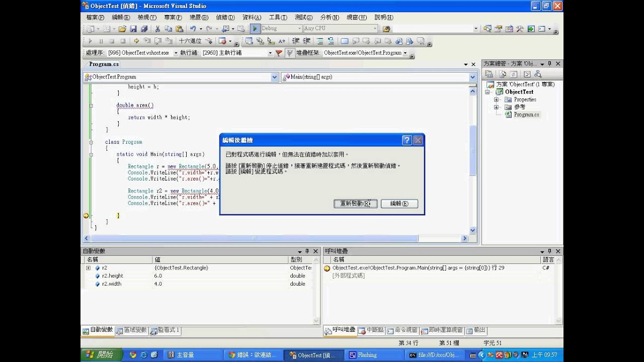The image size is (644, 362).
Task: Switch to the 即時運算視窗 immediate window tab
Action: 442,330
